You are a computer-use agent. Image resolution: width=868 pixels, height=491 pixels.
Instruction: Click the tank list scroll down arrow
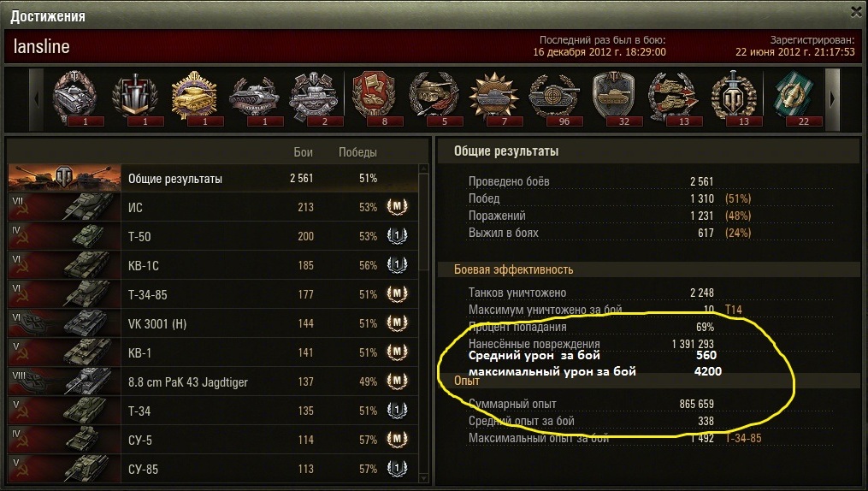pos(424,477)
